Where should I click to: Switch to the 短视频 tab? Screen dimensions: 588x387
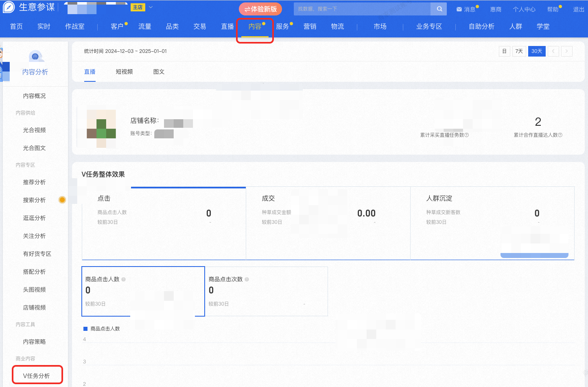[x=125, y=72]
